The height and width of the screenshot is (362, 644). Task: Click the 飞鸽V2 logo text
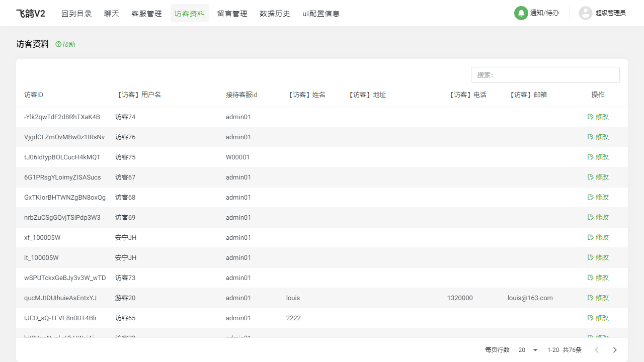tap(31, 14)
